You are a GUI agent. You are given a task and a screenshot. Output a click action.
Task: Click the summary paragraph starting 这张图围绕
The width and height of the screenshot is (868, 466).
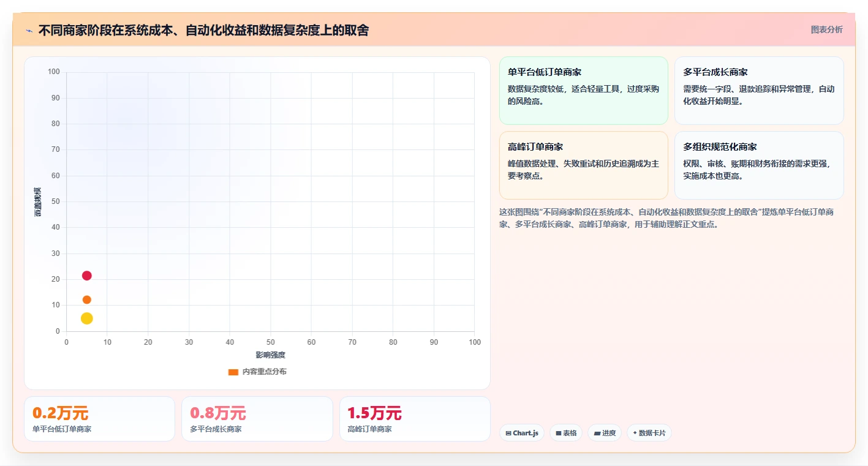[666, 218]
